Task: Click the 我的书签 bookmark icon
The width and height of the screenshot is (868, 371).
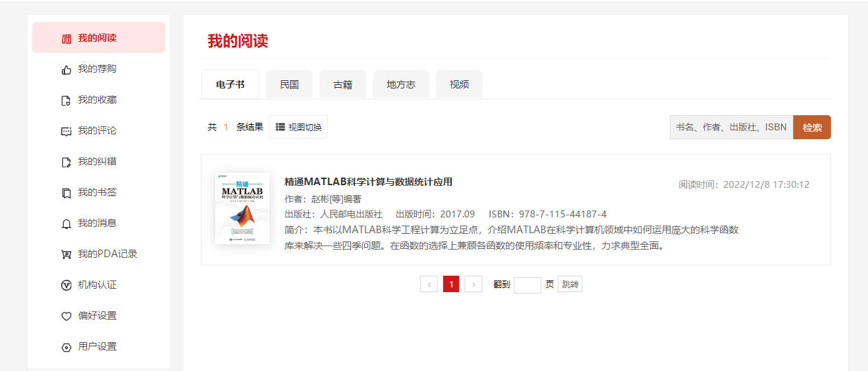Action: click(67, 193)
